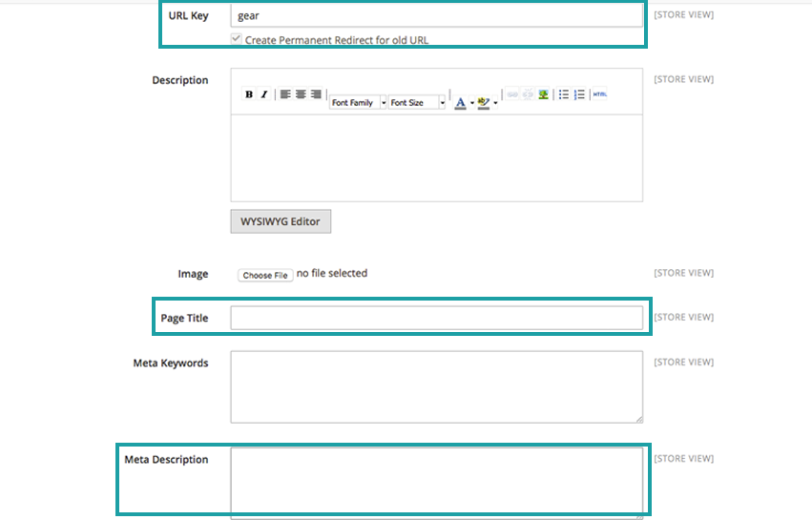Click Choose File to upload image
The width and height of the screenshot is (812, 520).
point(264,275)
